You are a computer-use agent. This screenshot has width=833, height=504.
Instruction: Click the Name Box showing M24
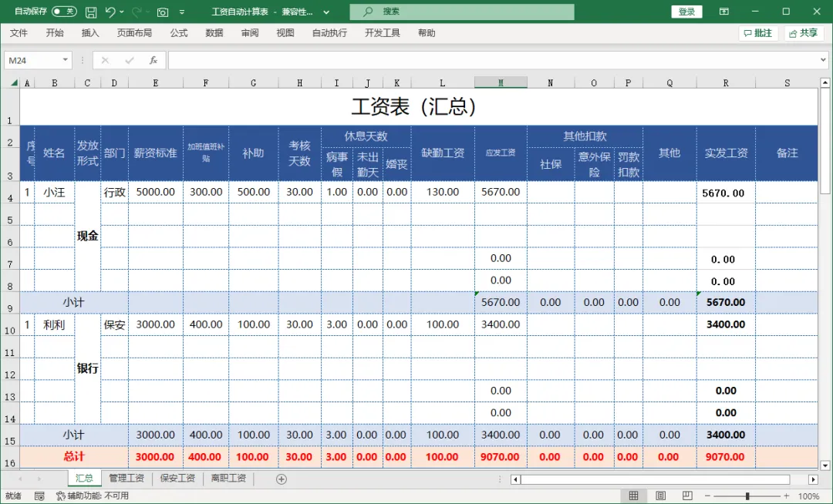[x=32, y=60]
